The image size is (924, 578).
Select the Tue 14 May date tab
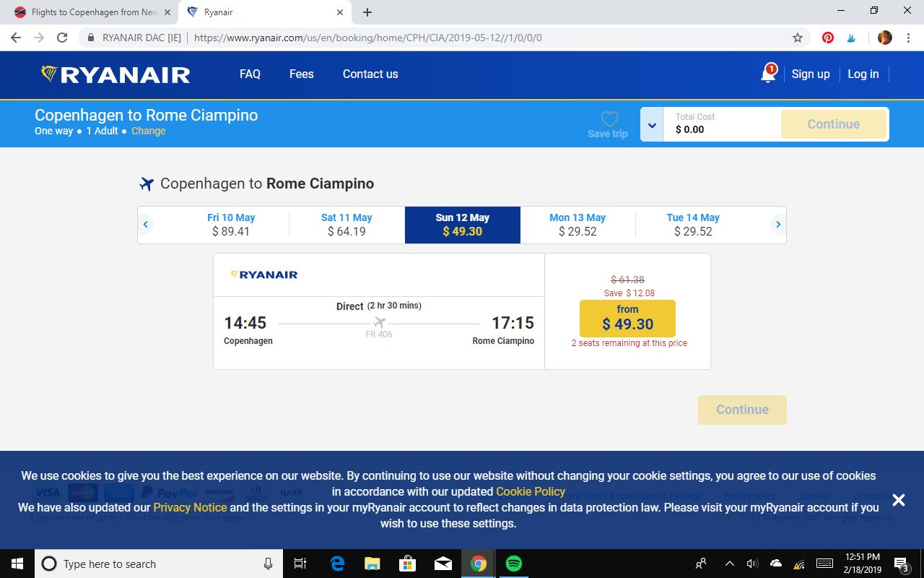click(x=693, y=225)
